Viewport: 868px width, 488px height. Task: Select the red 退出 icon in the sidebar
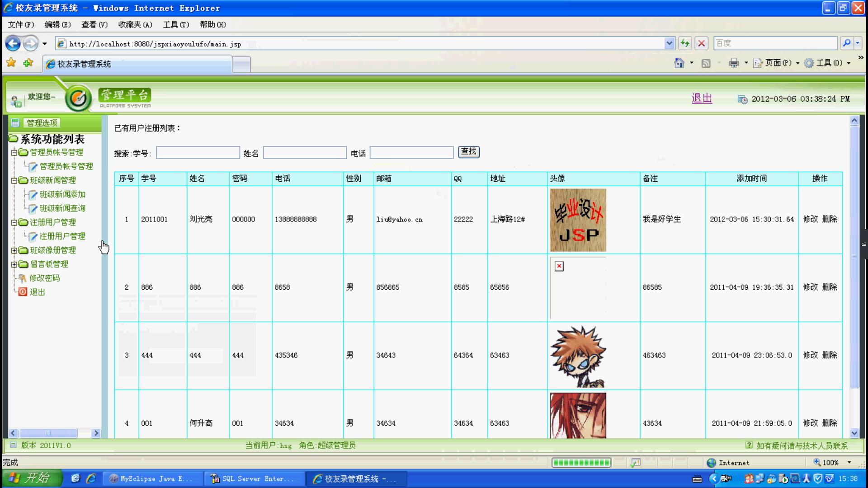point(23,292)
